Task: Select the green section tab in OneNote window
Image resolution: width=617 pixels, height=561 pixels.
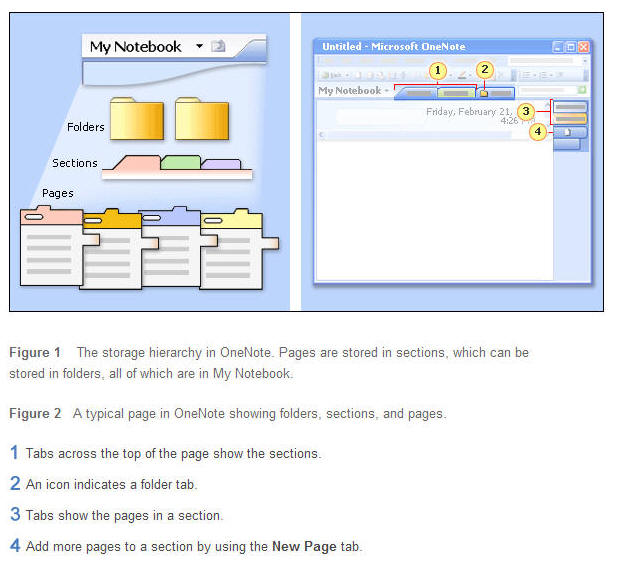Action: tap(456, 92)
